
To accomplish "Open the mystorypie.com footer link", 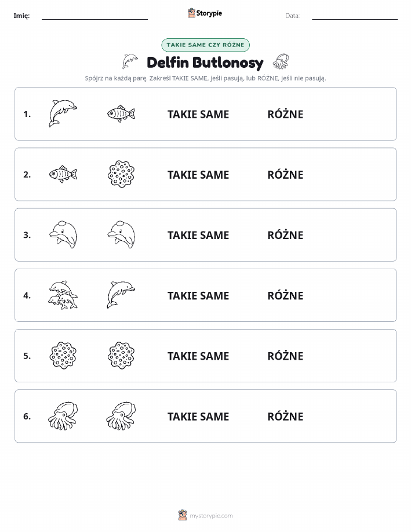I will [211, 516].
